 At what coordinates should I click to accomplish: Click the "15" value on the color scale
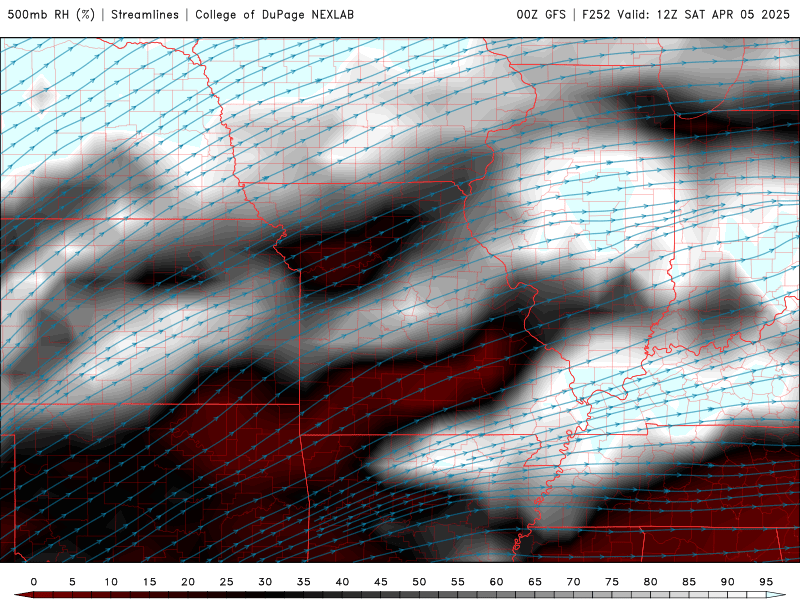[x=149, y=582]
